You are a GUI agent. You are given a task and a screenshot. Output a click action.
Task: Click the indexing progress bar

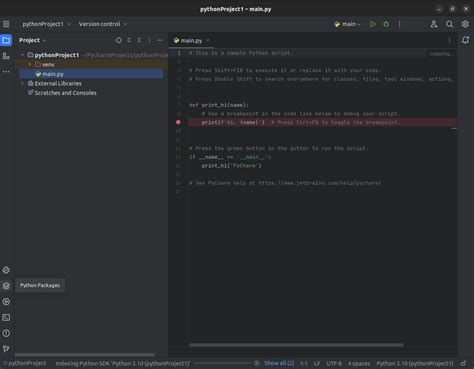pos(222,363)
